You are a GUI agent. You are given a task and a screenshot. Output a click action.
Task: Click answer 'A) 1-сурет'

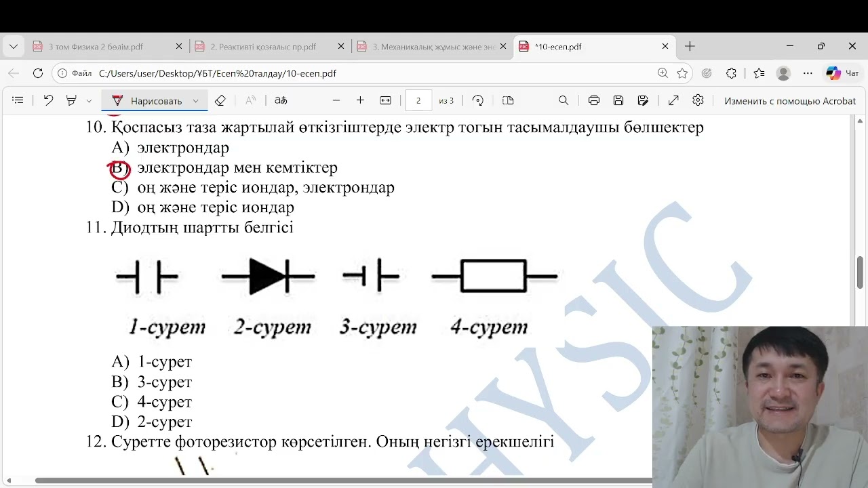(x=152, y=362)
